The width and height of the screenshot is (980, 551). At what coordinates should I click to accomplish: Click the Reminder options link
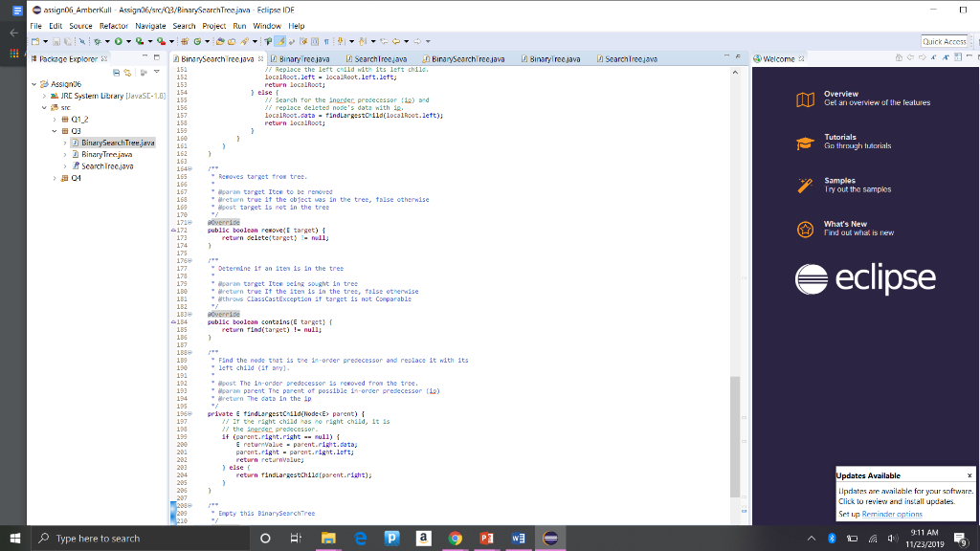(x=892, y=514)
